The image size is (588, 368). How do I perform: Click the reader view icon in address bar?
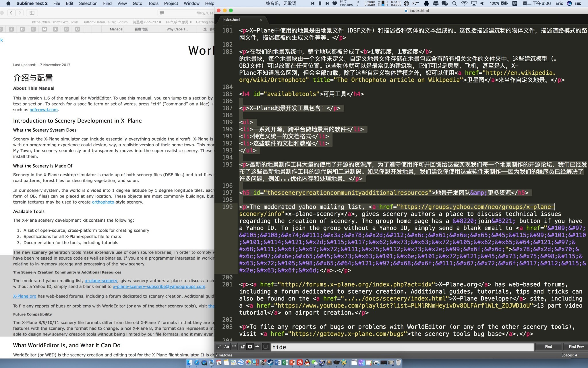pyautogui.click(x=162, y=13)
